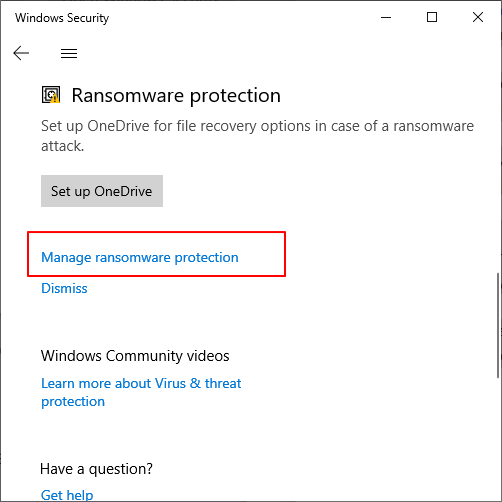Click the OneDrive file recovery description text

(x=257, y=136)
